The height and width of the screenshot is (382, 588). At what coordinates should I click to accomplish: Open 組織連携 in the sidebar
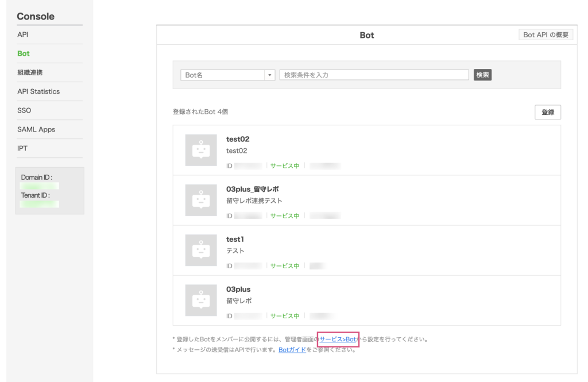click(30, 72)
